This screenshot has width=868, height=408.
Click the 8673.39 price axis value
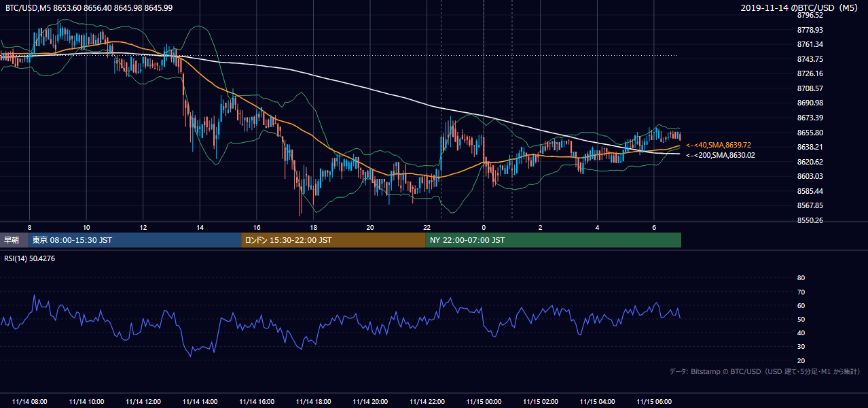click(x=810, y=118)
